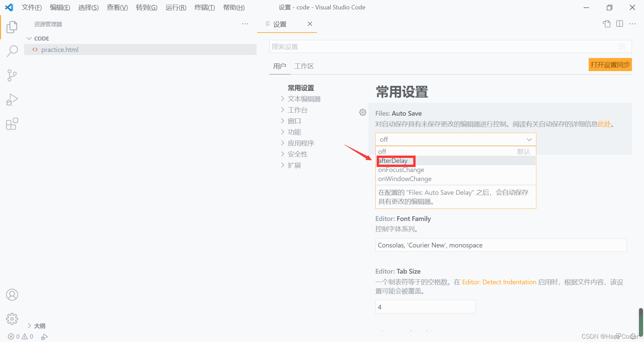The width and height of the screenshot is (644, 342).
Task: Open editor more actions ellipsis
Action: [633, 24]
